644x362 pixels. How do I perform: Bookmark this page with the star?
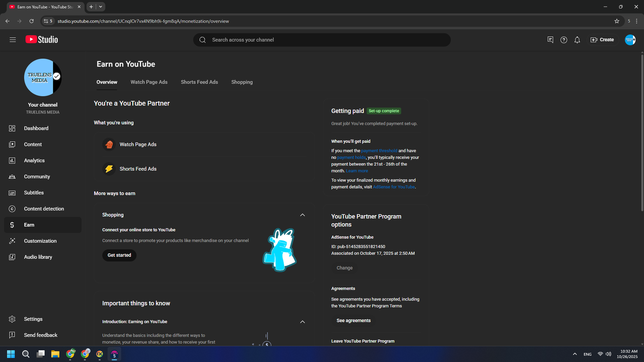617,21
